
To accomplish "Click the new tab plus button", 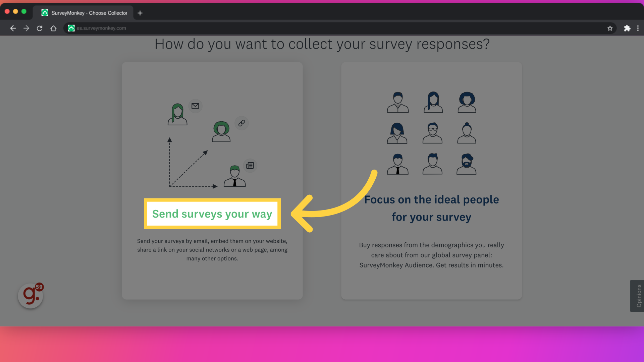I will (140, 13).
